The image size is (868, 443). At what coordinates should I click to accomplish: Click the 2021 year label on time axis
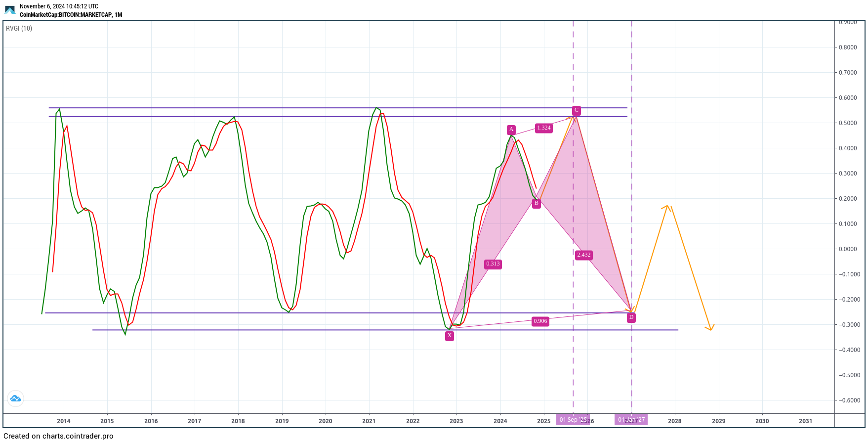(369, 421)
